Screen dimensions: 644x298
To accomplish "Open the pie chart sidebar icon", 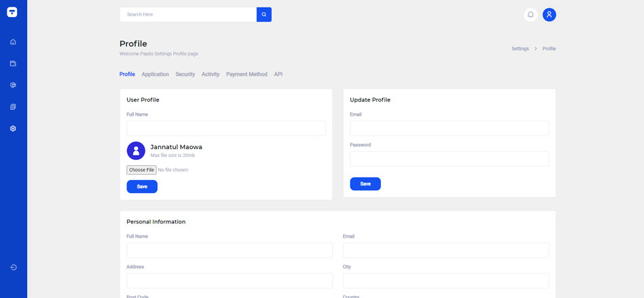I will click(x=13, y=85).
